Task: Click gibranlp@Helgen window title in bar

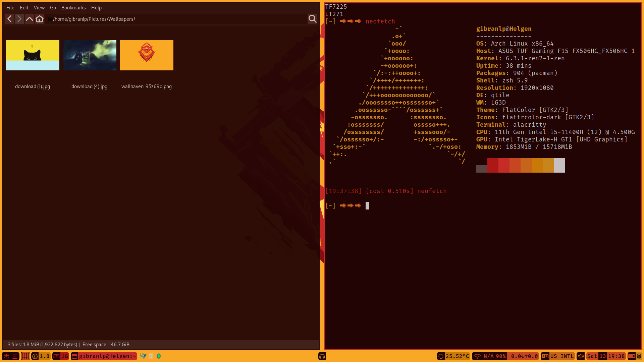Action: (107, 356)
